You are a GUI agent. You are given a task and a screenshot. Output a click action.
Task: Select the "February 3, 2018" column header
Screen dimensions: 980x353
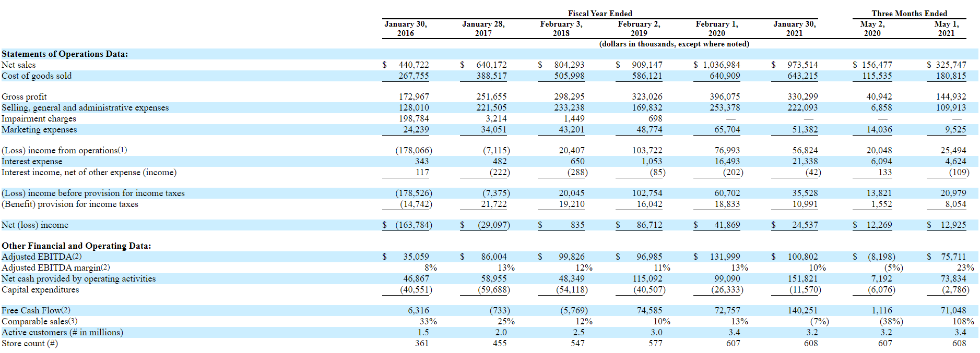pyautogui.click(x=561, y=29)
